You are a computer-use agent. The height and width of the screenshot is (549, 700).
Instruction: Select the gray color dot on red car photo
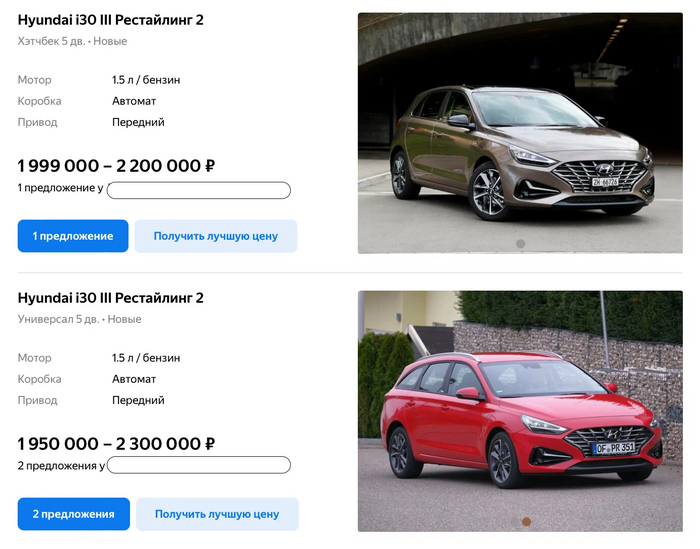tap(515, 521)
